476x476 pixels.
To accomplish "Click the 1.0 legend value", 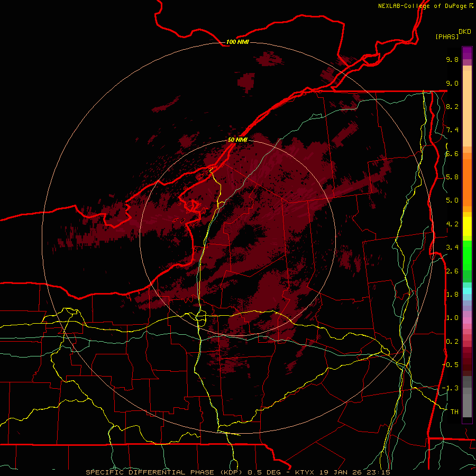I will [452, 318].
